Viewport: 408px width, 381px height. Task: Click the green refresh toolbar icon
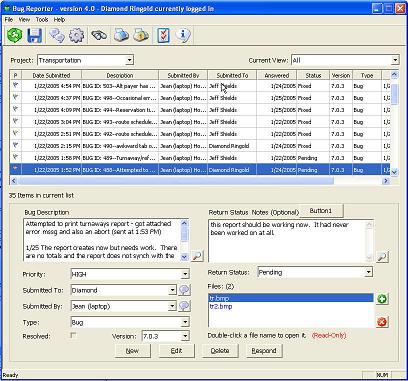pyautogui.click(x=14, y=35)
